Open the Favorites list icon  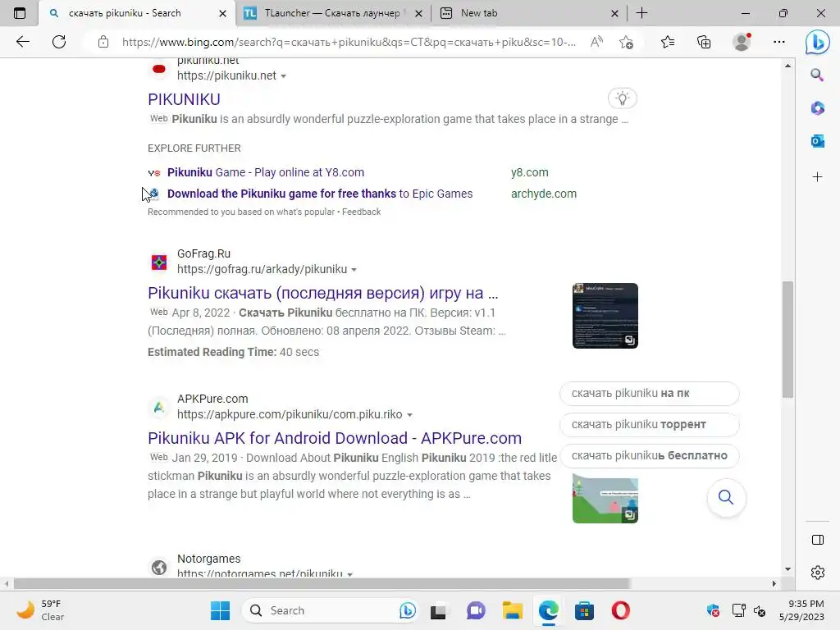(x=668, y=42)
